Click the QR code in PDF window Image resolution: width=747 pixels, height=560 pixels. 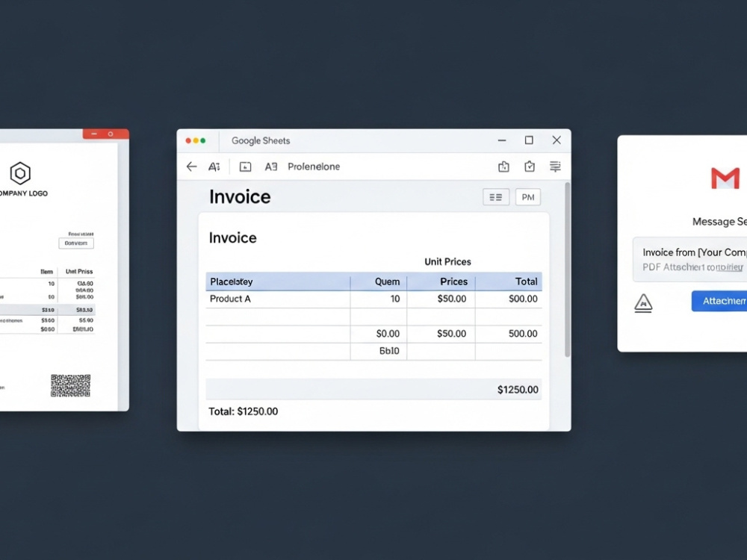[x=70, y=386]
